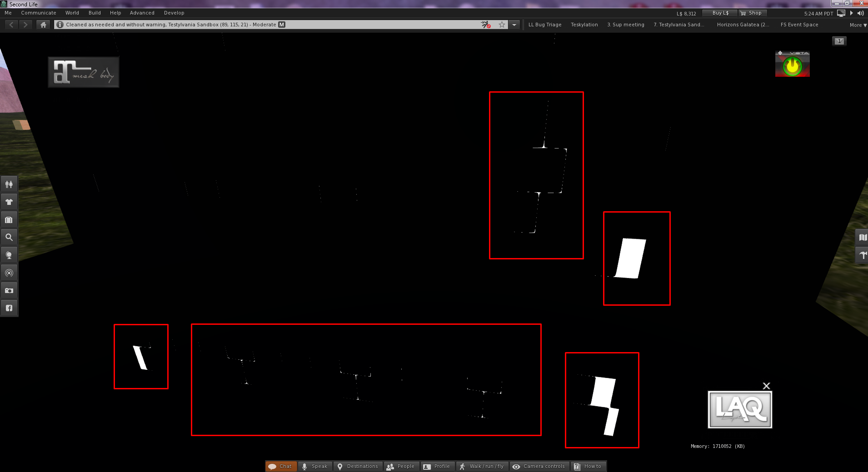Teleport home using the house icon

pyautogui.click(x=43, y=25)
